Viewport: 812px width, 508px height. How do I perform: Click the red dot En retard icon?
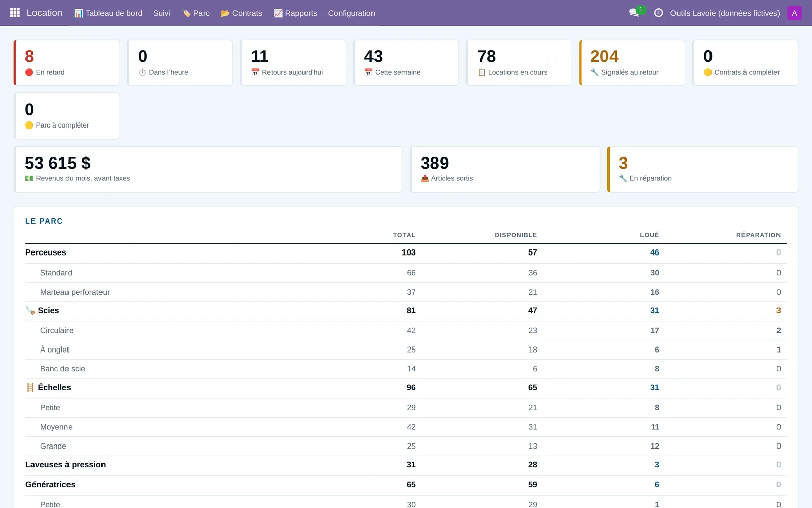29,72
